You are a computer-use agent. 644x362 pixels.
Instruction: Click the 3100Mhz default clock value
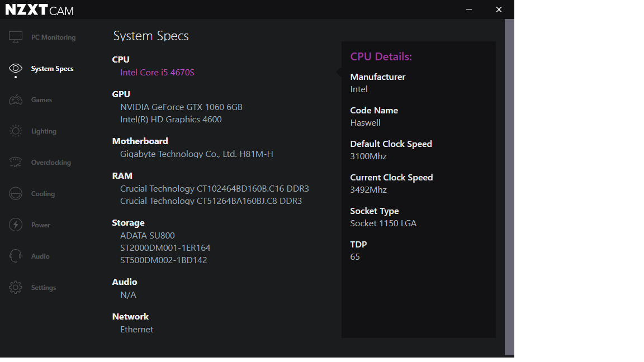click(x=368, y=156)
